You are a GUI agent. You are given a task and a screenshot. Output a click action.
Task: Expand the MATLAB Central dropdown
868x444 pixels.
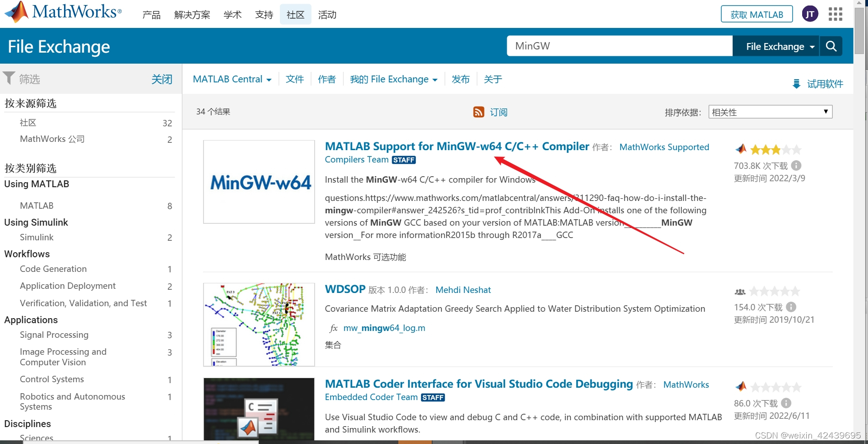click(232, 79)
